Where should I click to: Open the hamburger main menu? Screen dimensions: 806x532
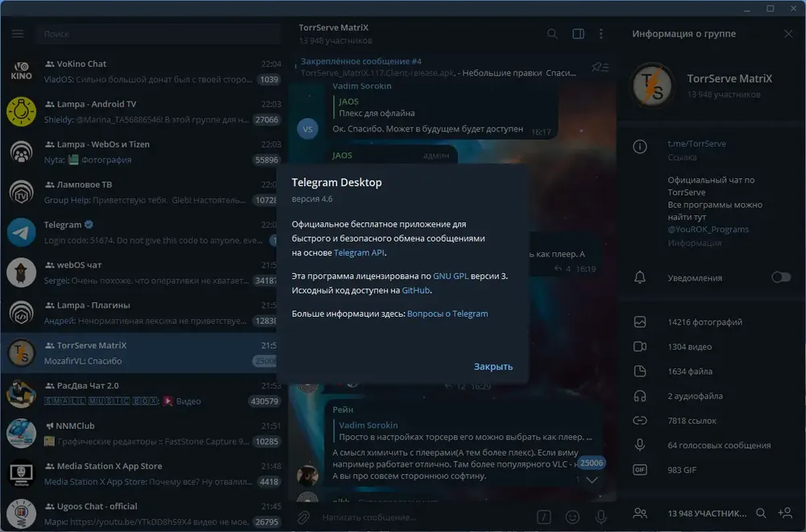click(x=18, y=34)
